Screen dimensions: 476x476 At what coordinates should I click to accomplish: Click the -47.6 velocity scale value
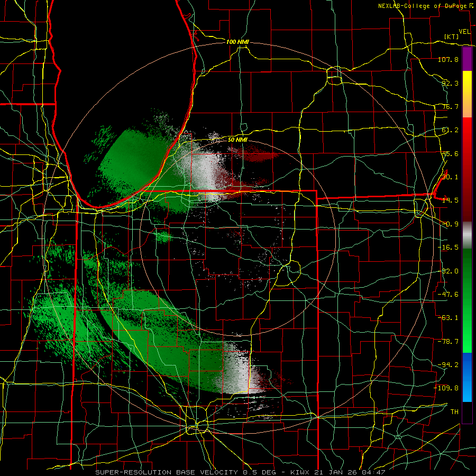[x=448, y=295]
